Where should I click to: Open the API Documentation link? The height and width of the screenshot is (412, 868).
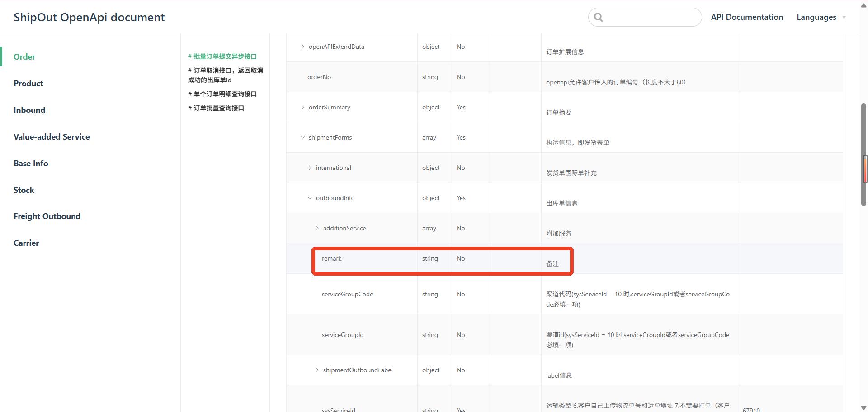click(746, 17)
